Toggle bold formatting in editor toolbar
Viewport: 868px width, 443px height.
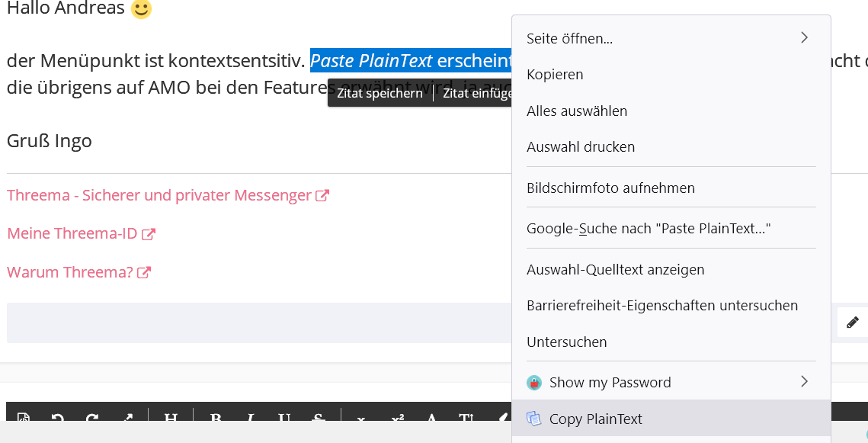[216, 418]
